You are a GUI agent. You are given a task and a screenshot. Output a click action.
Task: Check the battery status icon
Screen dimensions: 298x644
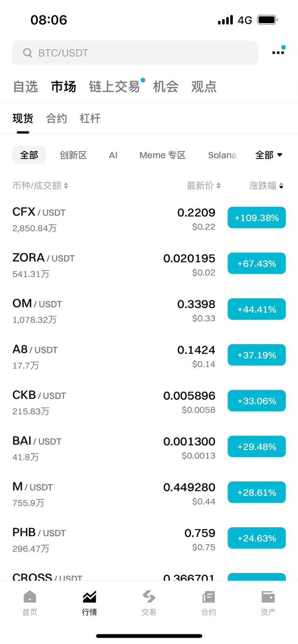point(267,20)
